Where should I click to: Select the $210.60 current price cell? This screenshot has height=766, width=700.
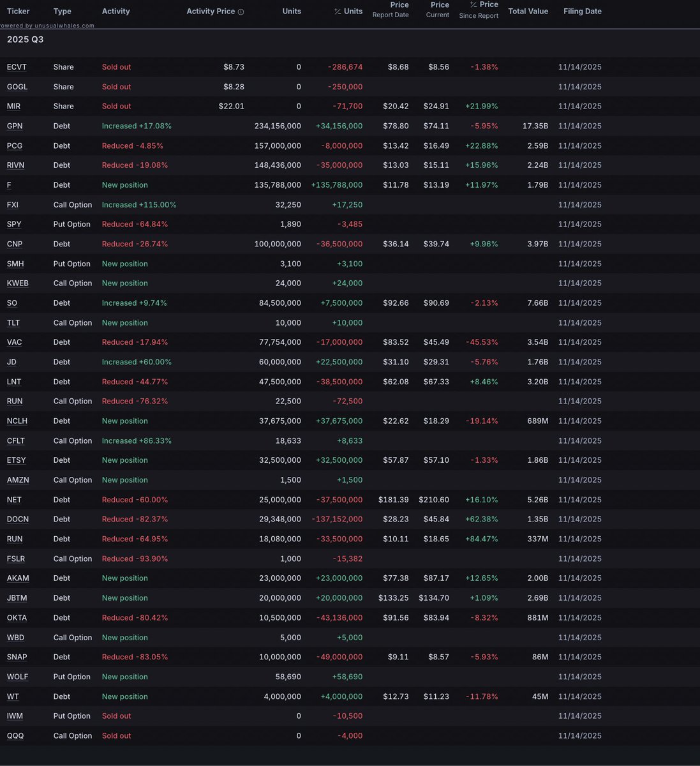[x=434, y=500]
